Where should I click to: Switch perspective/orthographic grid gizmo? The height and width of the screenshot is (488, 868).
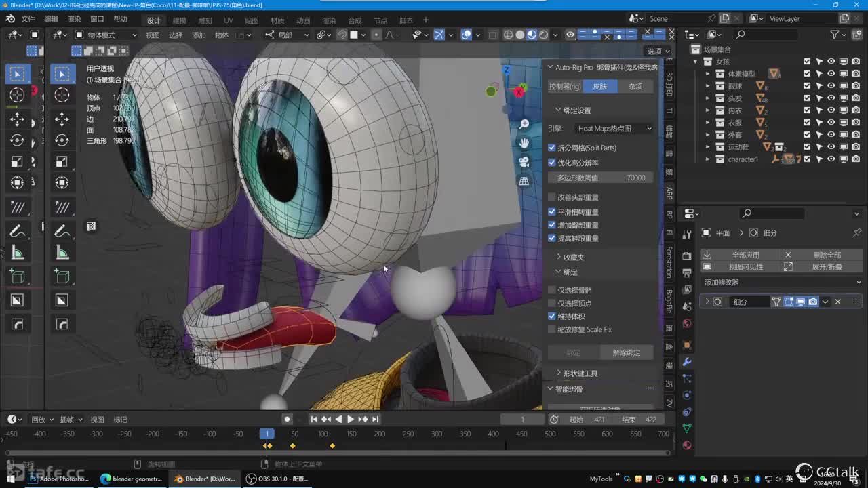tap(524, 181)
